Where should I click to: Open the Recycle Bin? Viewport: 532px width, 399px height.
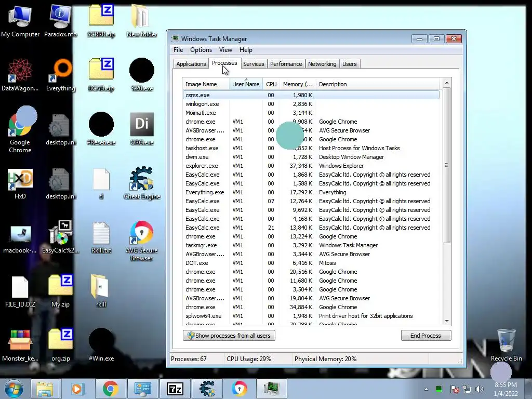[x=506, y=345]
